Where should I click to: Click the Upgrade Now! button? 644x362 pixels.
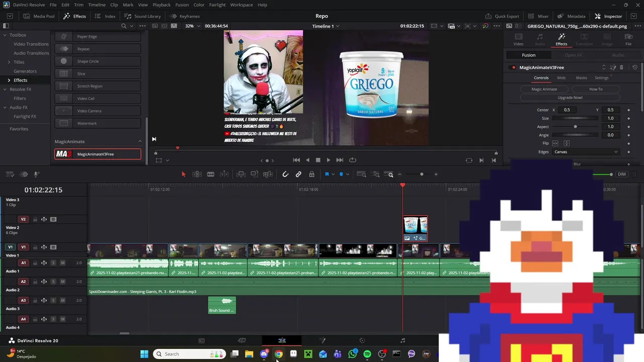(570, 98)
